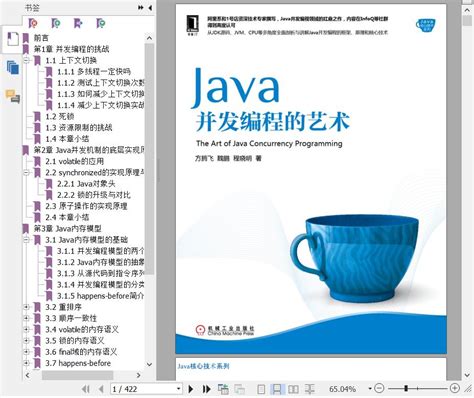Click the zoom slider handle
474x398 pixels.
(x=406, y=388)
